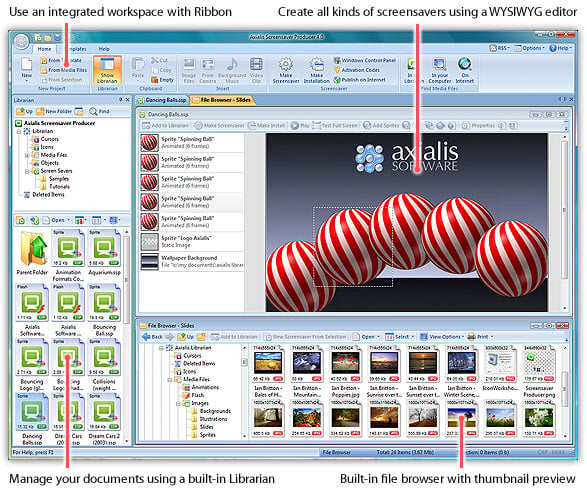Find media On Internet
587x492 pixels.
click(465, 70)
